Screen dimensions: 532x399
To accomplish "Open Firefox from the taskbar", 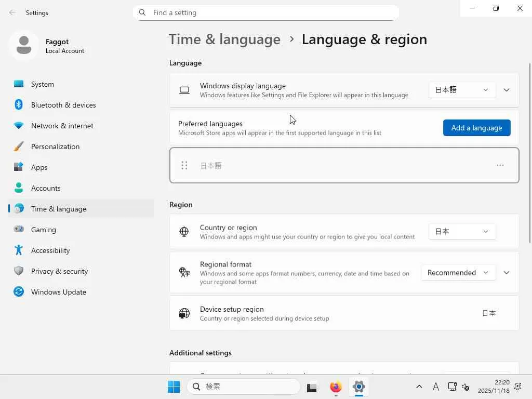I will point(336,387).
